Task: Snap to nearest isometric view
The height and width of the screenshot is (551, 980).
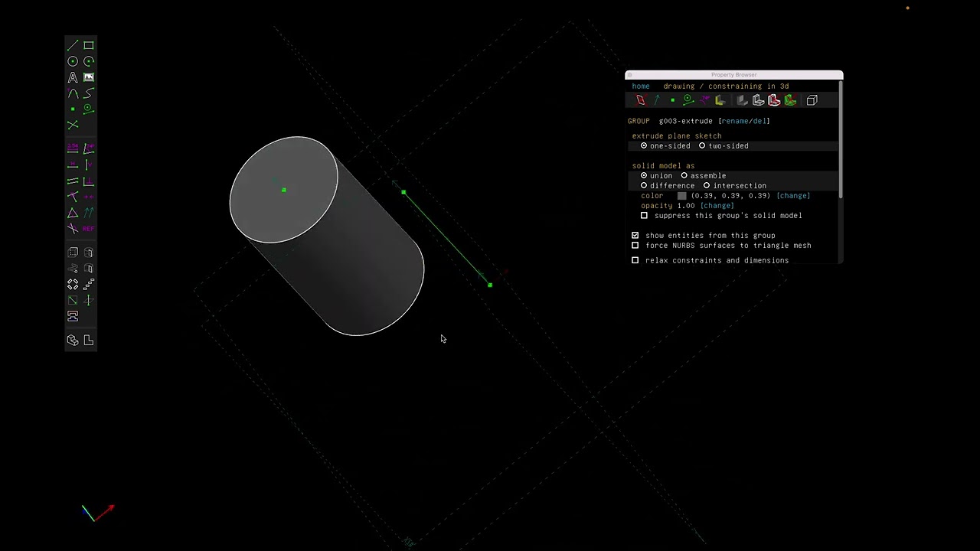Action: click(x=73, y=340)
